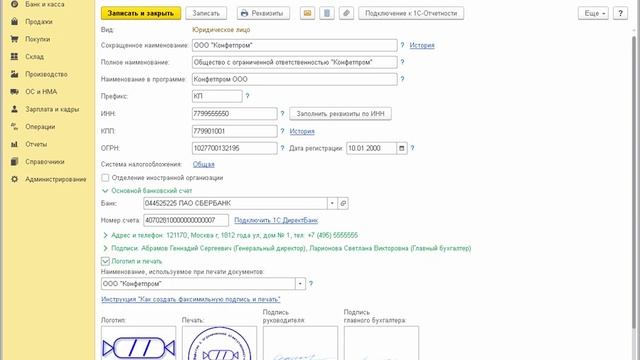
Task: Click the Записать button
Action: (206, 13)
